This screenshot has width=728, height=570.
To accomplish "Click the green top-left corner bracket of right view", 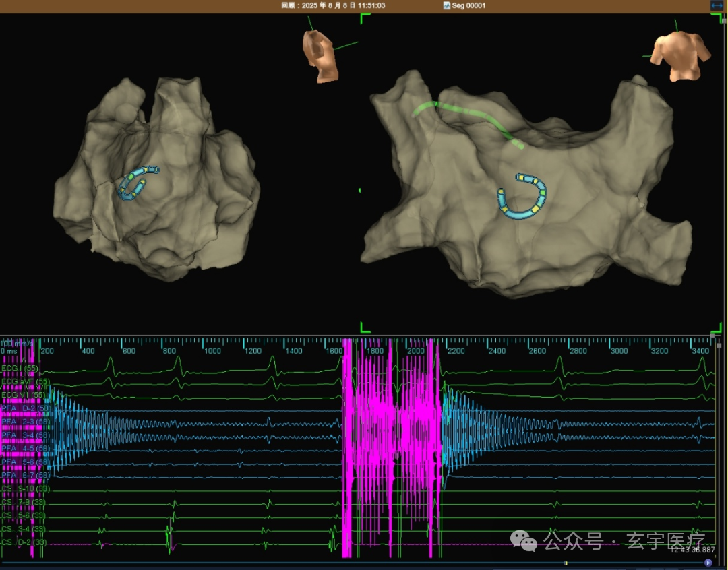I will coord(365,19).
